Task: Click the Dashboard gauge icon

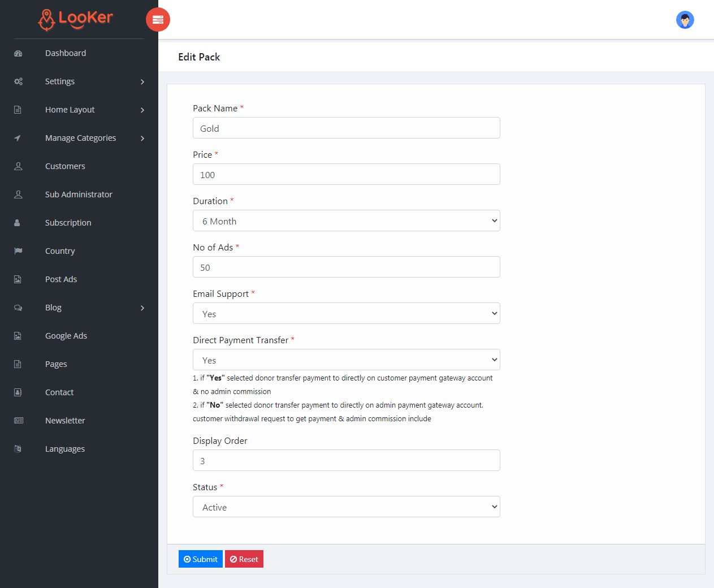Action: click(18, 53)
